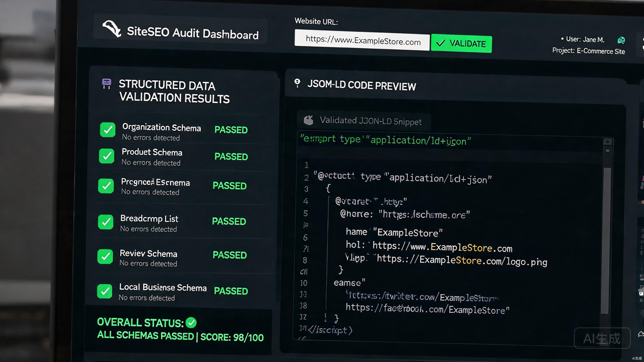Click PASSED status for Produet Schema
This screenshot has height=362, width=644.
(x=231, y=157)
